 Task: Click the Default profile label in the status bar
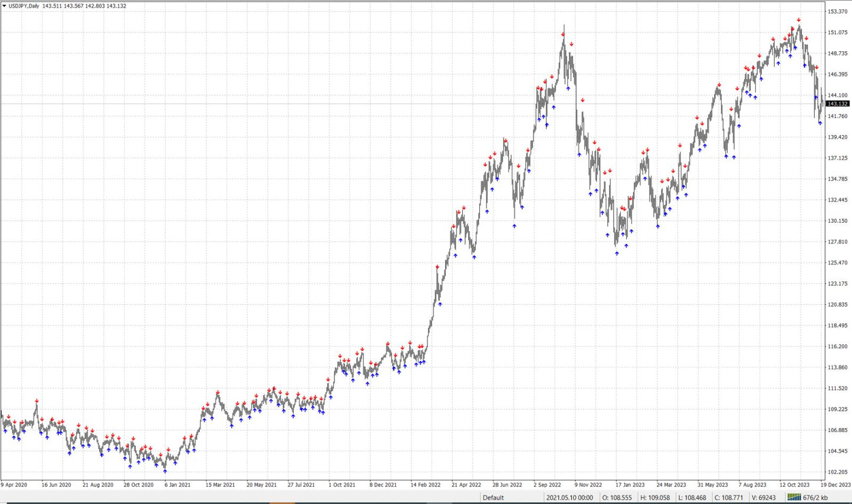(492, 498)
